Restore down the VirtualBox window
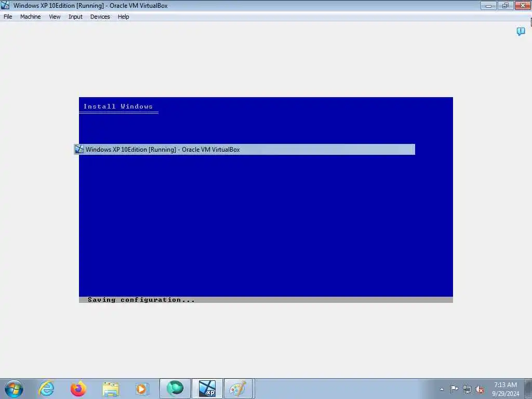Image resolution: width=532 pixels, height=399 pixels. pos(505,5)
